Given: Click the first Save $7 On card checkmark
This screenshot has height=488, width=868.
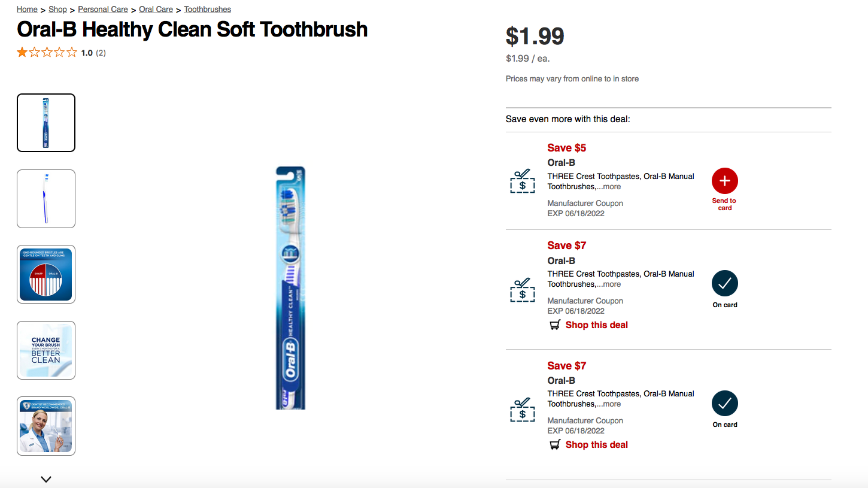Looking at the screenshot, I should (x=724, y=284).
